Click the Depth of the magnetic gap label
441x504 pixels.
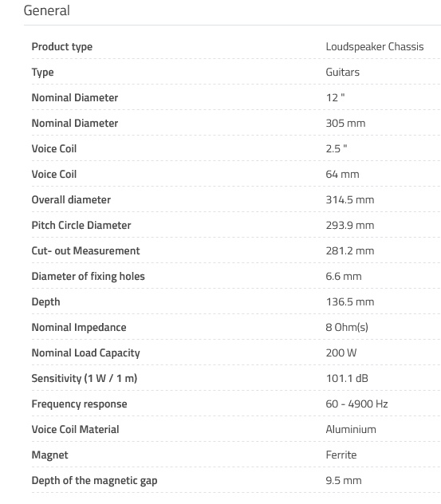point(94,481)
